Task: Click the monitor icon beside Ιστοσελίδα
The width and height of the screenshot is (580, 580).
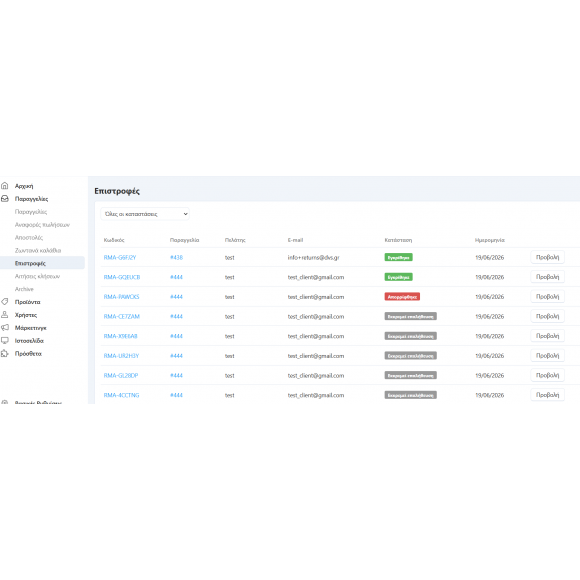Action: [5, 341]
